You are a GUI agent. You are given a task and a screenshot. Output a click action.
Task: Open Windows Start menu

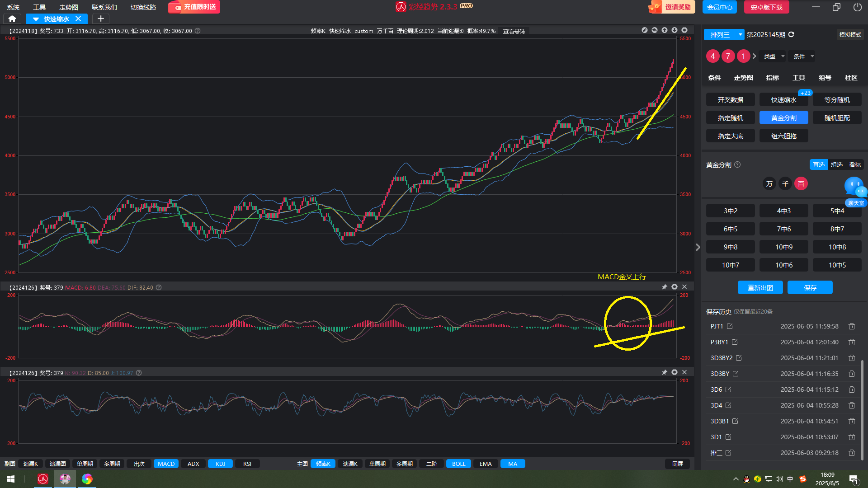point(11,479)
